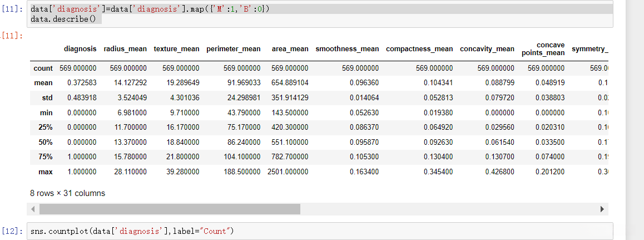644x240 pixels.
Task: Click the radius_mean max value 28.110000
Action: point(130,172)
